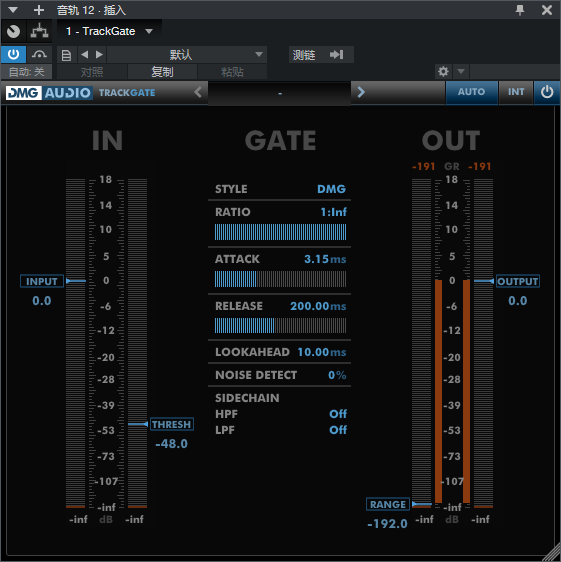Toggle the AUTO button
The height and width of the screenshot is (562, 561).
coord(471,92)
